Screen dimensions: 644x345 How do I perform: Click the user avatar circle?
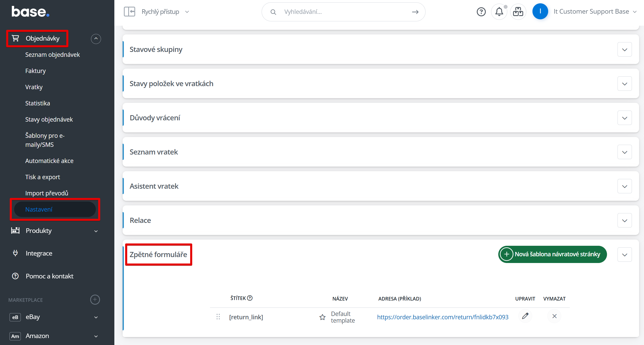click(x=540, y=11)
